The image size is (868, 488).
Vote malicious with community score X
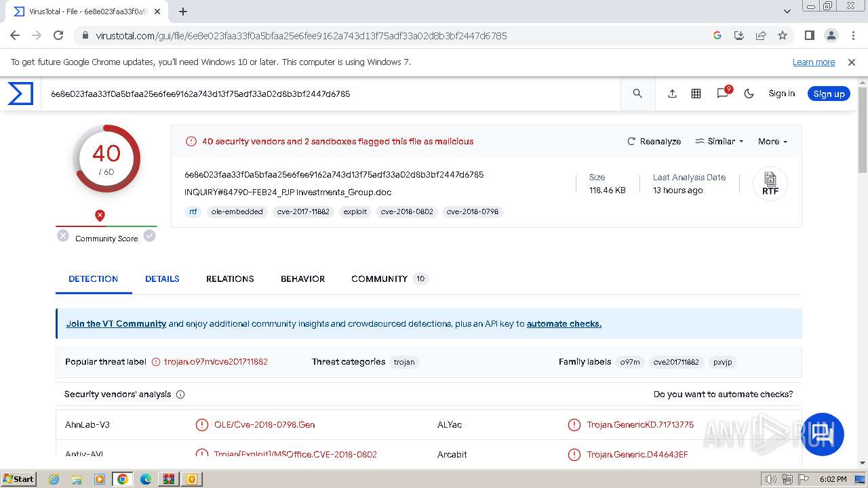(63, 236)
